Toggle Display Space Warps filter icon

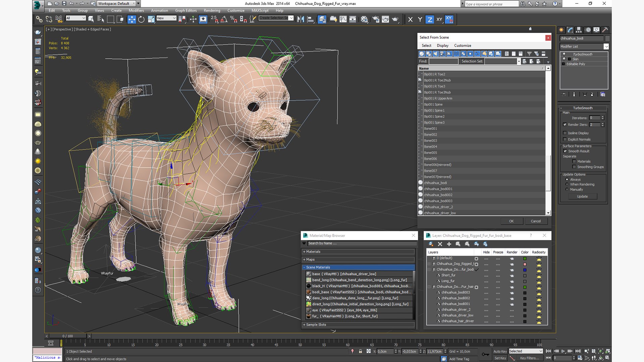[457, 54]
